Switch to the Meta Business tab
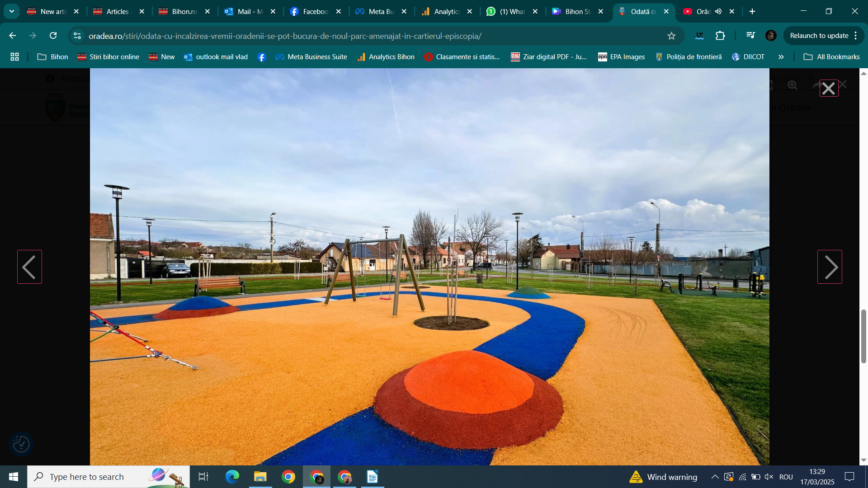The image size is (868, 488). [377, 11]
